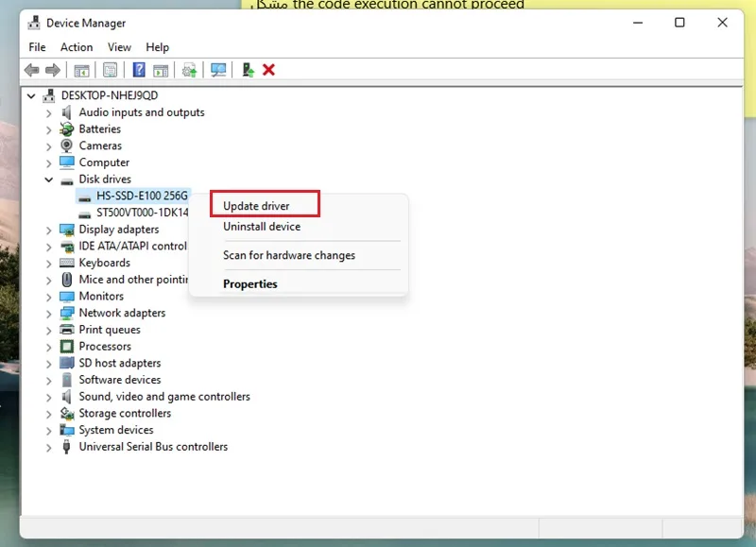Click the Network adapters icon
This screenshot has width=756, height=547.
pos(66,313)
